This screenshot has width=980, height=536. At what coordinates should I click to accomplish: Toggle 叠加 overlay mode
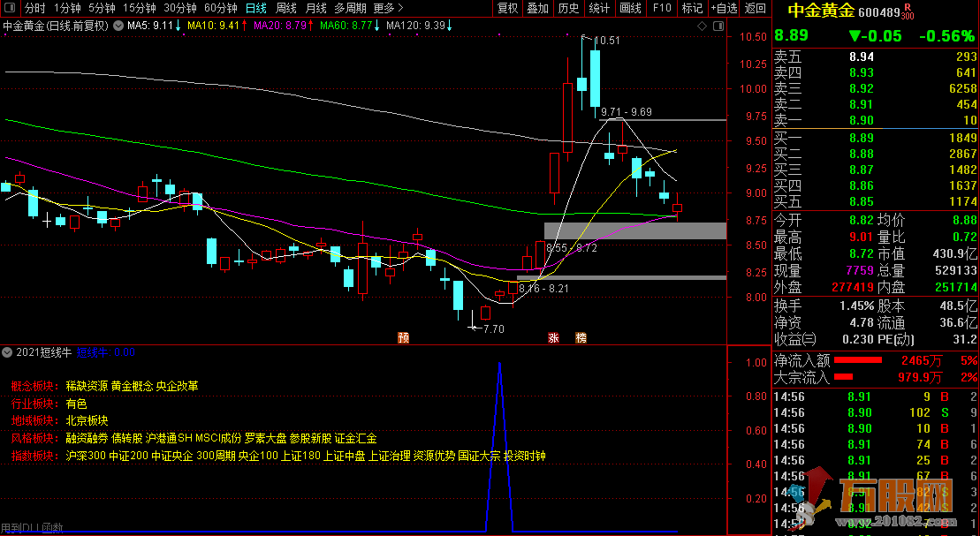pos(537,8)
